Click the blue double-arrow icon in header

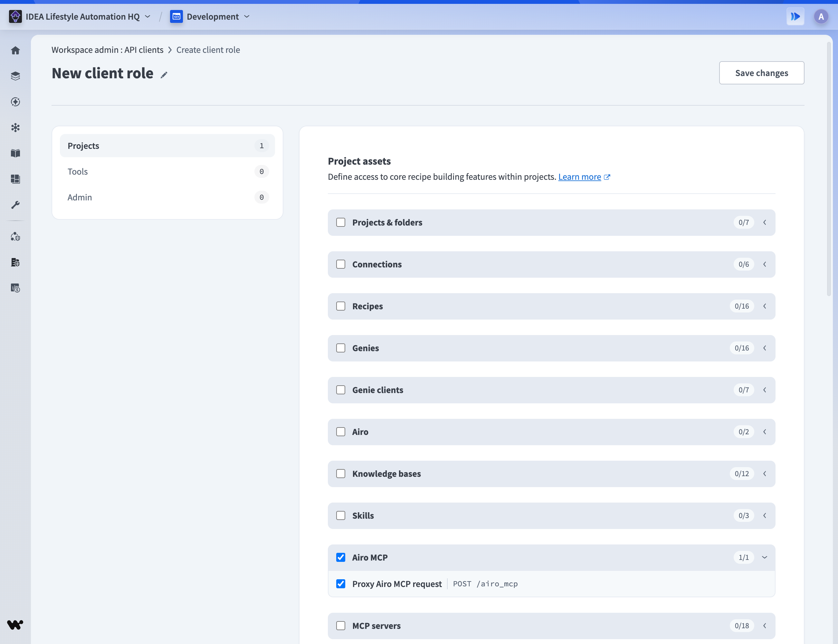click(x=795, y=16)
